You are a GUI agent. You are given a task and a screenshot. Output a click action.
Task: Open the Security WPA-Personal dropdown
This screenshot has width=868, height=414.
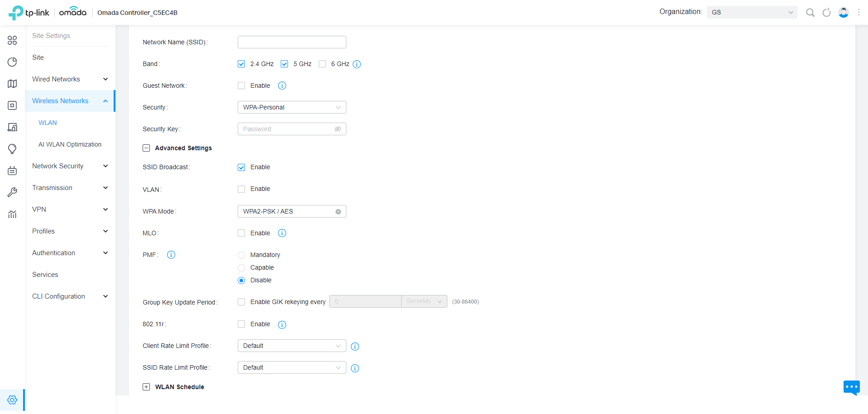point(292,107)
